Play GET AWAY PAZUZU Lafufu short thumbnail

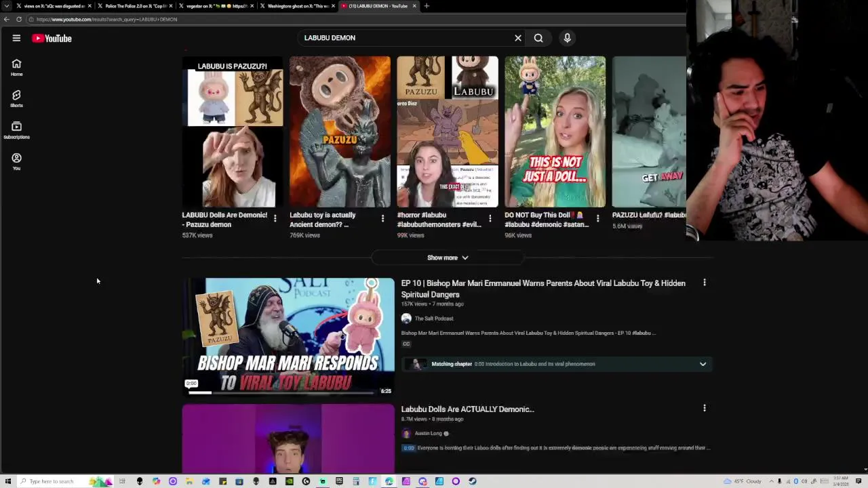pyautogui.click(x=649, y=131)
